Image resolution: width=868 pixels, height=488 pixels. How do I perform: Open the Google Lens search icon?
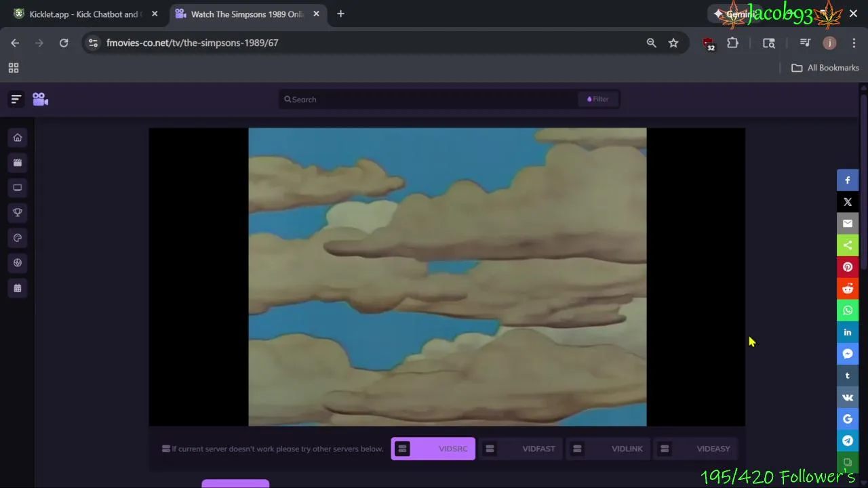tap(769, 43)
